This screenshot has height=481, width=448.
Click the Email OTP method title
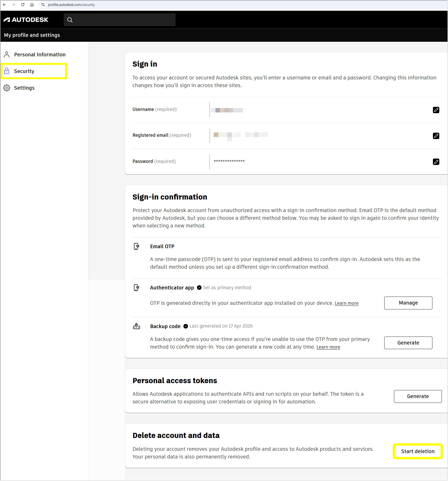click(162, 246)
